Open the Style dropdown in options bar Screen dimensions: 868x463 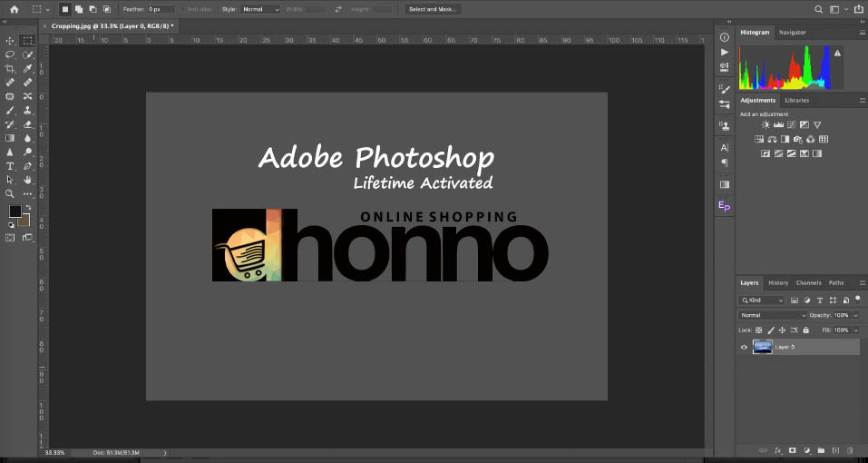pos(260,9)
